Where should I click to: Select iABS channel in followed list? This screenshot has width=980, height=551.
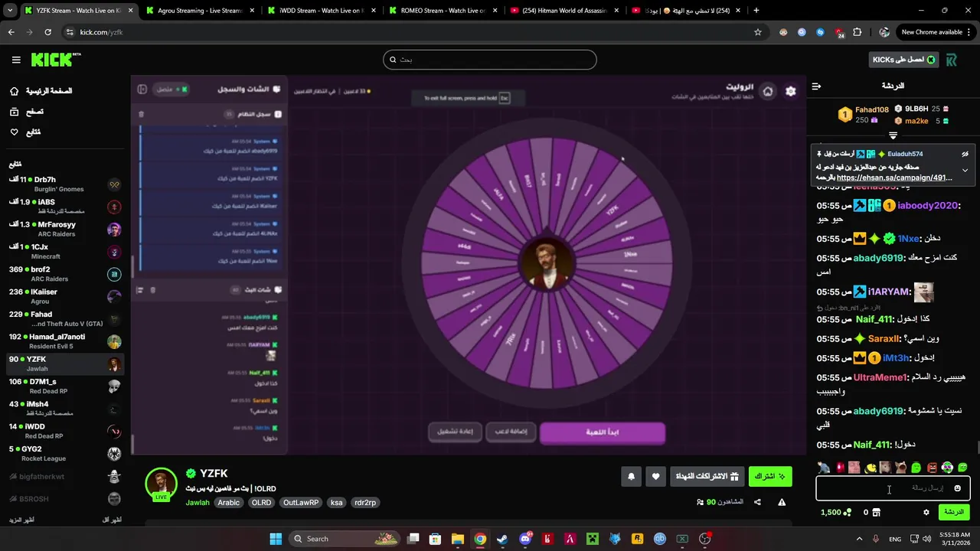pos(65,206)
